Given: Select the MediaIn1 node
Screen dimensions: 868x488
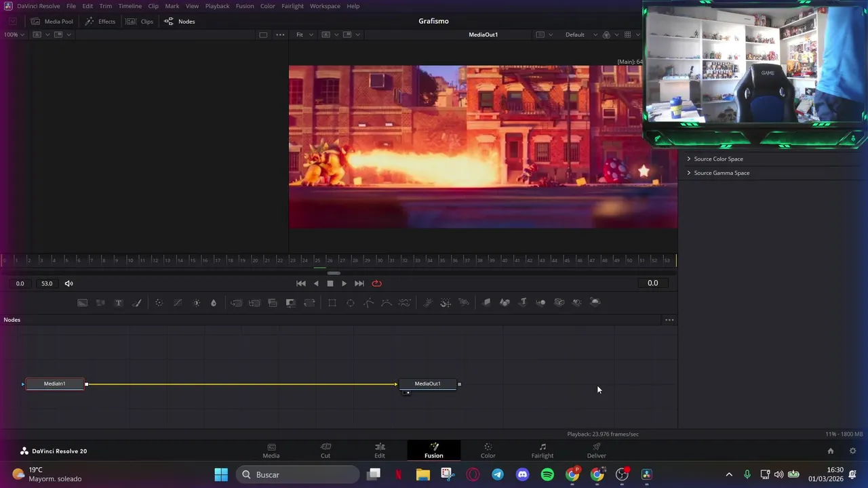Looking at the screenshot, I should pos(55,384).
